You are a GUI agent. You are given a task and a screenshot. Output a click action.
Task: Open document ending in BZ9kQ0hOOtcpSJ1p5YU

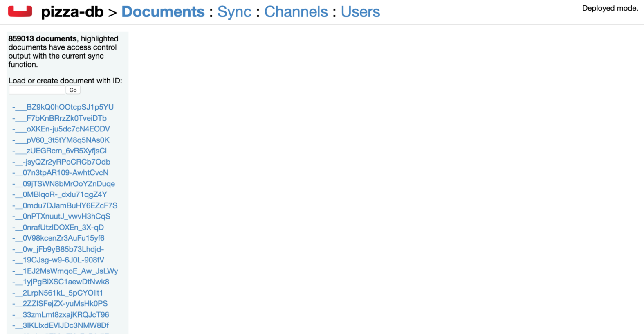(63, 107)
